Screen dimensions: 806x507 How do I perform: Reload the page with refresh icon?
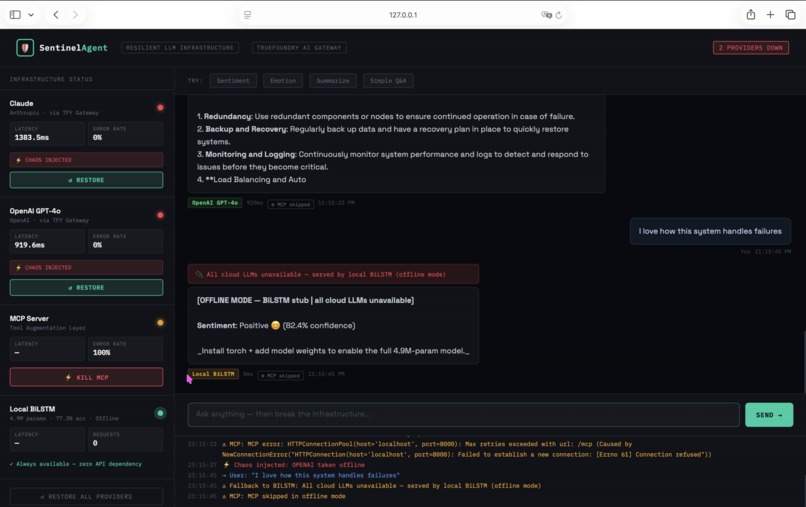[559, 15]
